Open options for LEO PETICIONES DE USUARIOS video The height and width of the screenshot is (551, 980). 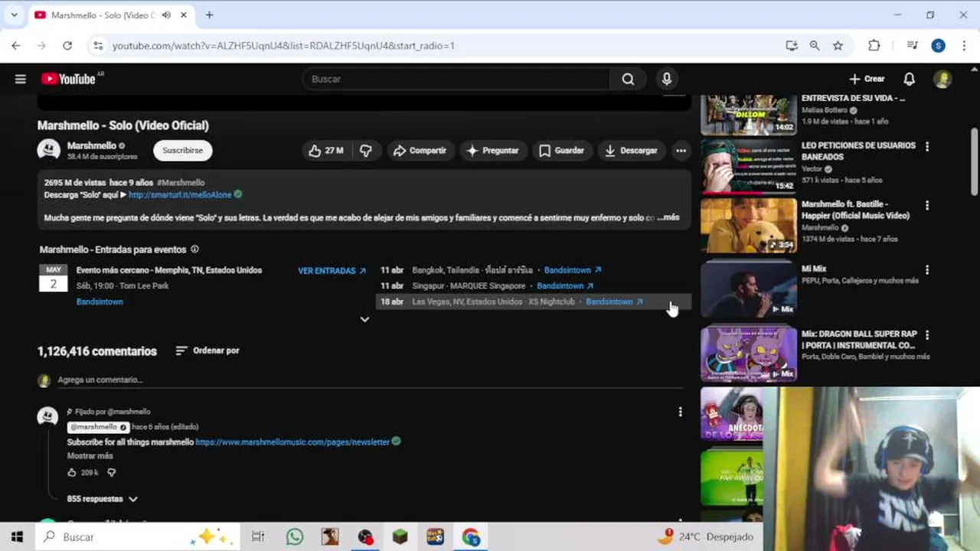click(927, 147)
